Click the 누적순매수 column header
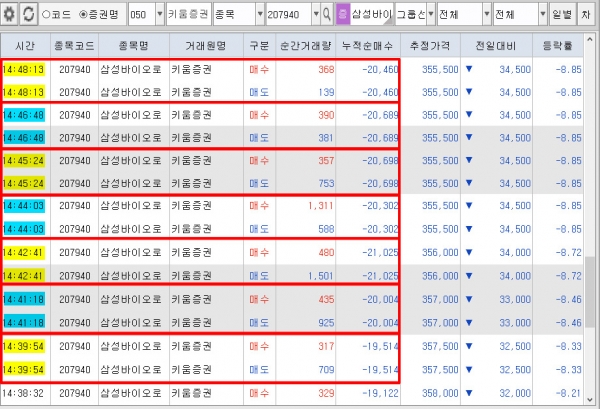The width and height of the screenshot is (600, 409). pyautogui.click(x=368, y=46)
